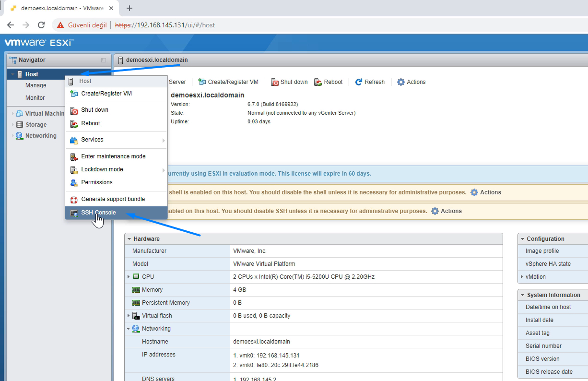Collapse the Configuration panel
588x381 pixels.
pos(522,239)
